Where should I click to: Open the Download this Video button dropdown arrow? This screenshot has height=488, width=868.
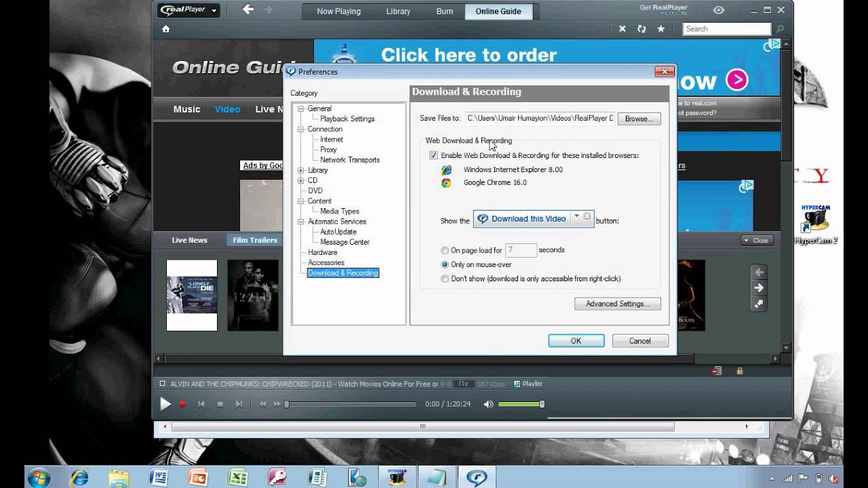576,216
